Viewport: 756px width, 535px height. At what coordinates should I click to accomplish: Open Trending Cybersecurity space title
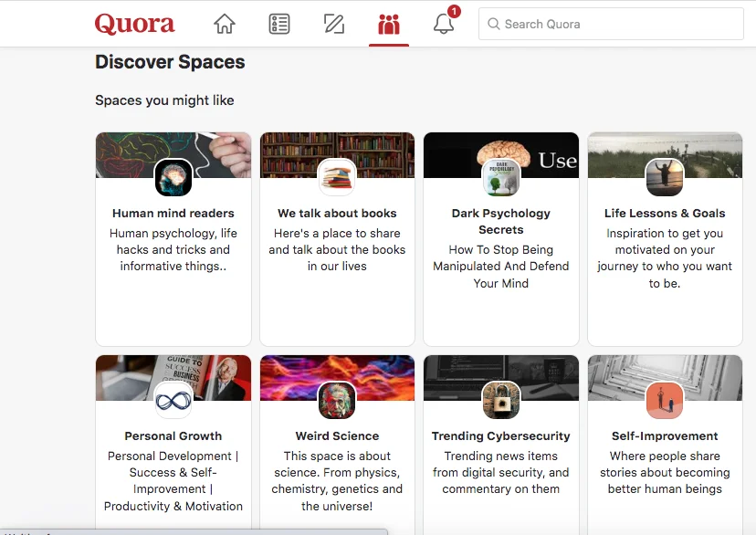point(501,435)
